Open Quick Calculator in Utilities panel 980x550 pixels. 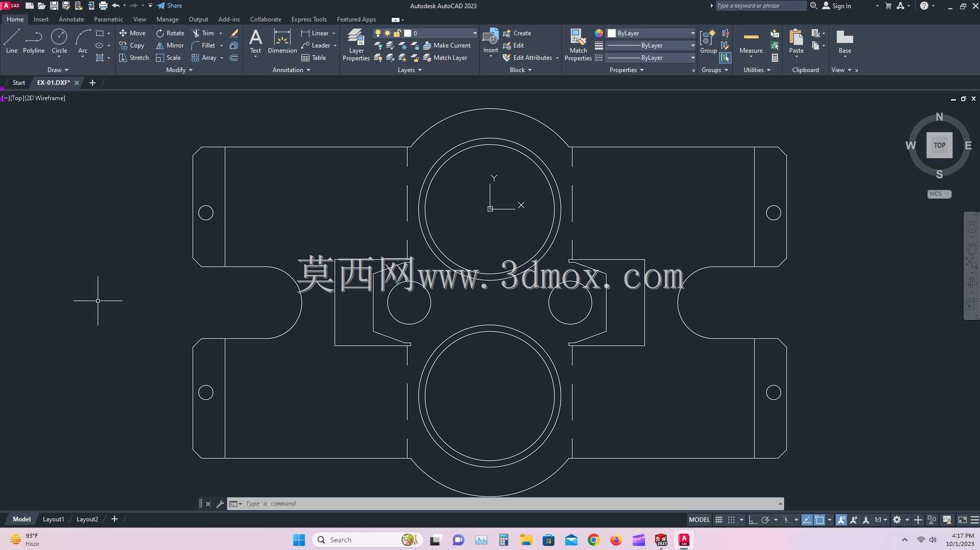point(775,58)
